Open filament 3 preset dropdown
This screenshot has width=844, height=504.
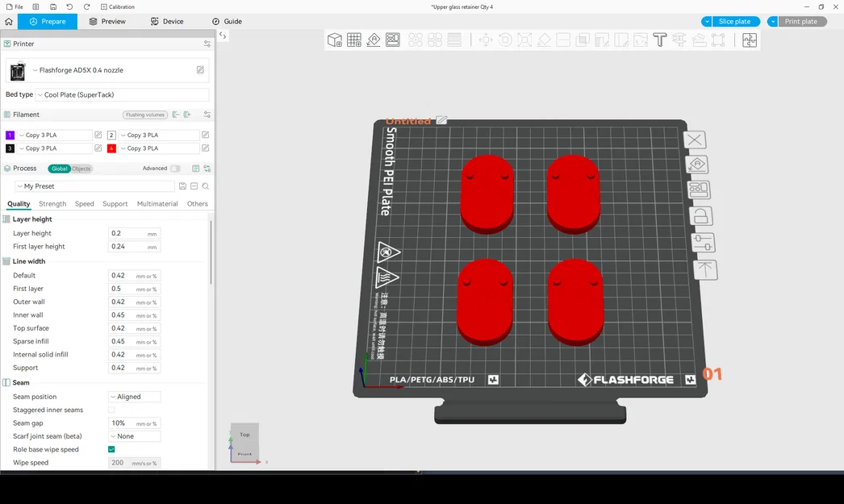54,148
